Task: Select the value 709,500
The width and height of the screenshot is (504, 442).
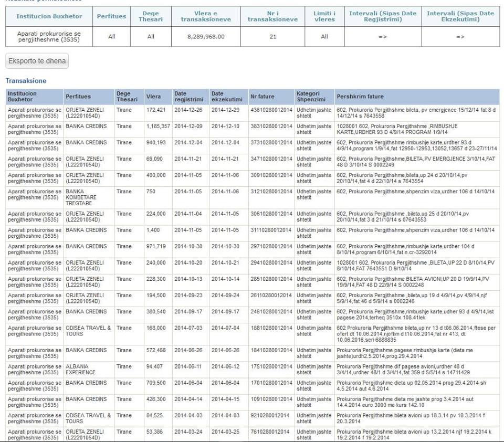Action: [156, 383]
